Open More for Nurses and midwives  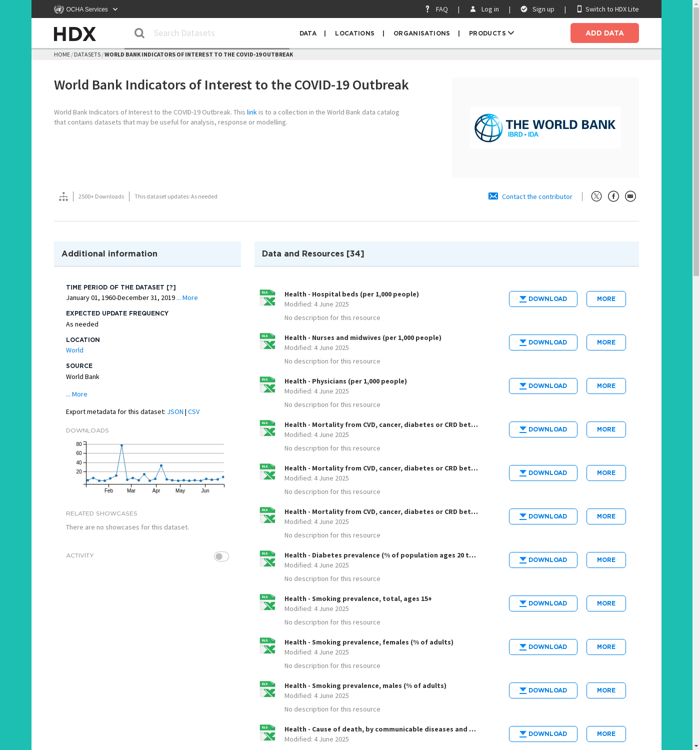click(x=606, y=342)
